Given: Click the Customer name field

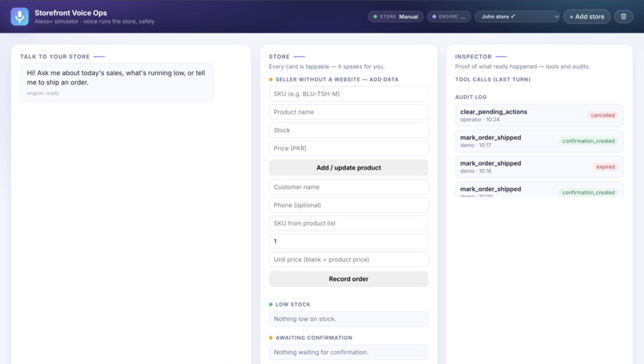Looking at the screenshot, I should click(348, 186).
